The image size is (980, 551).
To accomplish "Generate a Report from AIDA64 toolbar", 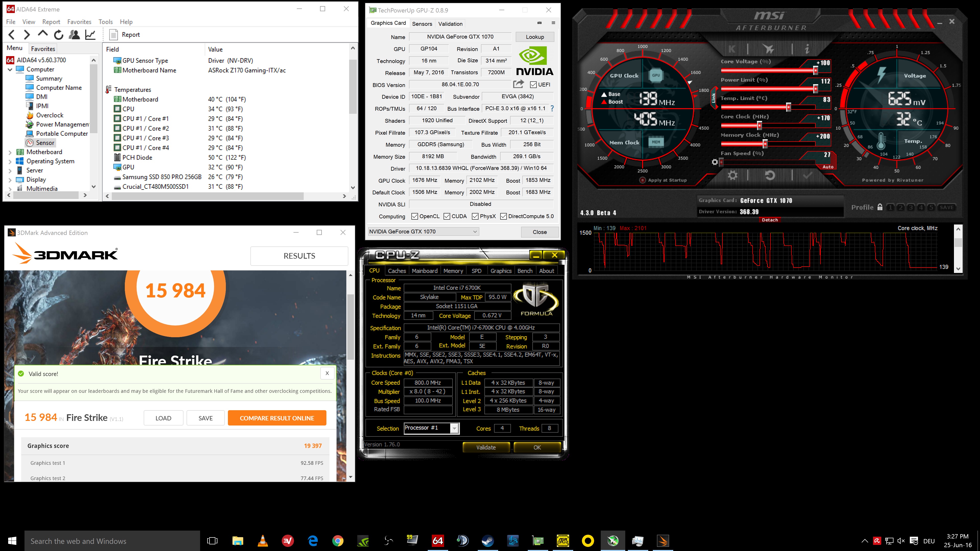I will click(124, 35).
